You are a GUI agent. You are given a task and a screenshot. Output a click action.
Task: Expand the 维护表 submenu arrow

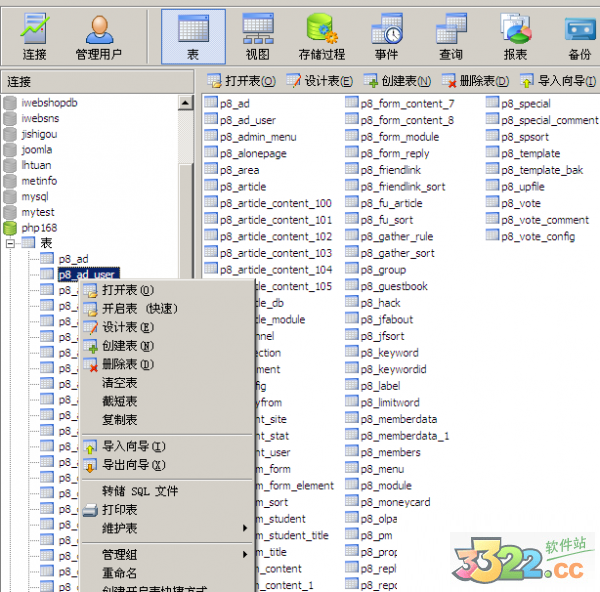tap(244, 528)
